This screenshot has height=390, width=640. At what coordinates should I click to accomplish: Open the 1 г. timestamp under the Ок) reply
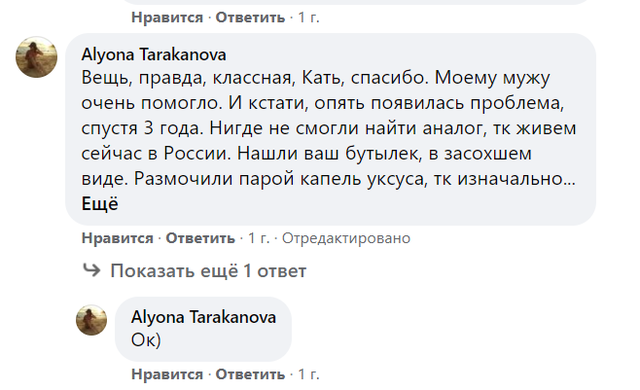tap(309, 374)
